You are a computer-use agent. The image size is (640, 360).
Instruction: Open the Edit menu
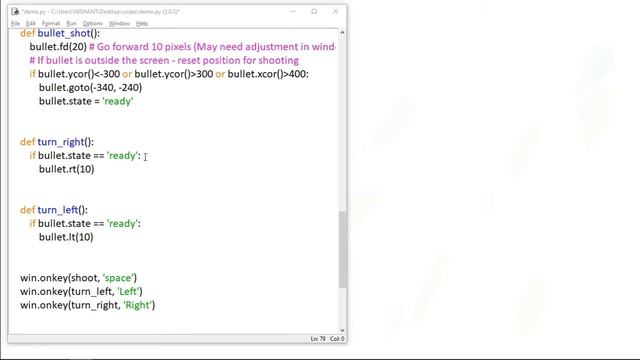[31, 24]
